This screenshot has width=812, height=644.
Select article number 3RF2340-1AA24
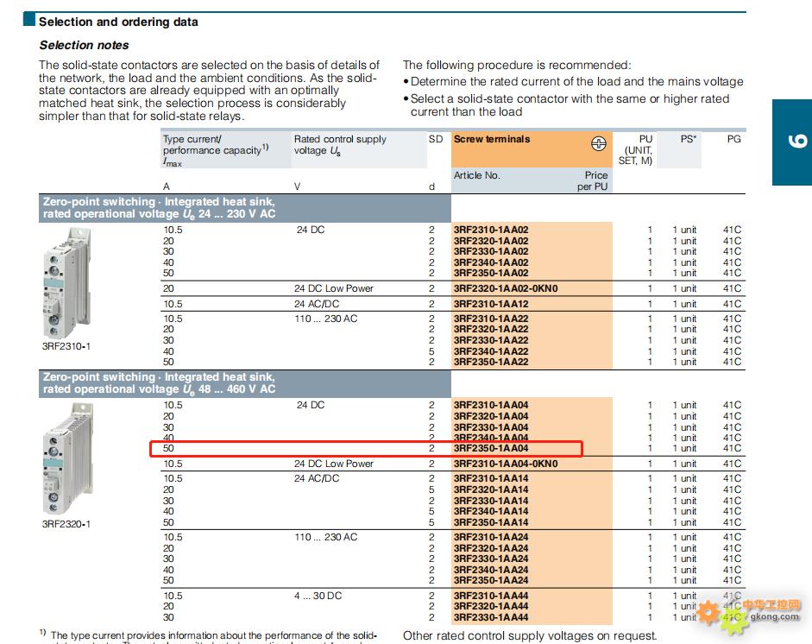[491, 570]
